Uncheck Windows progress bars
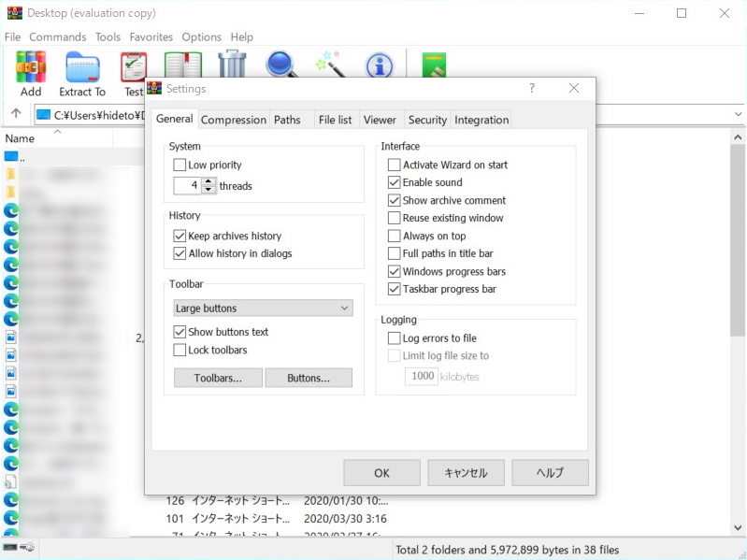Screen dimensions: 747x560 coord(394,271)
